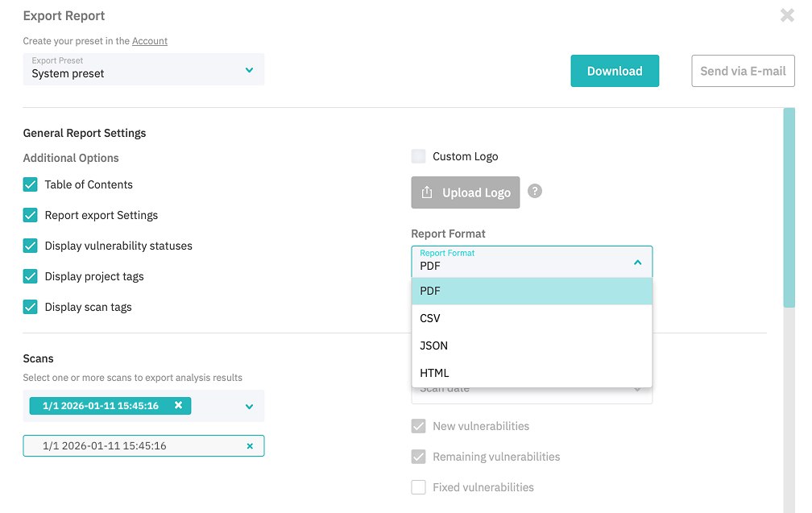This screenshot has height=513, width=812.
Task: Uncheck Report export Settings
Action: [x=30, y=215]
